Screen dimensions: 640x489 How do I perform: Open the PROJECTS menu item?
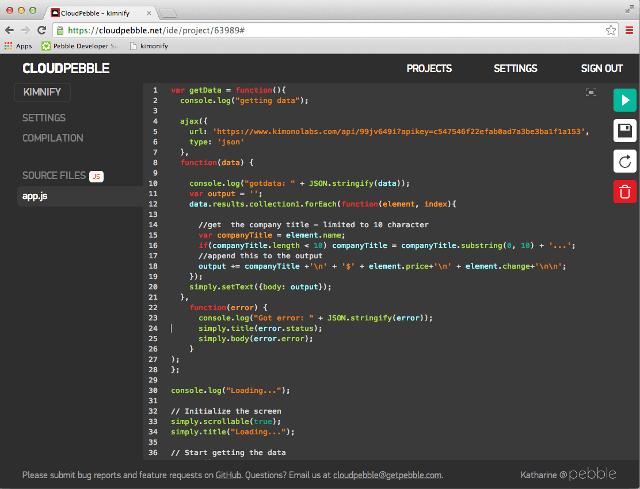tap(429, 68)
